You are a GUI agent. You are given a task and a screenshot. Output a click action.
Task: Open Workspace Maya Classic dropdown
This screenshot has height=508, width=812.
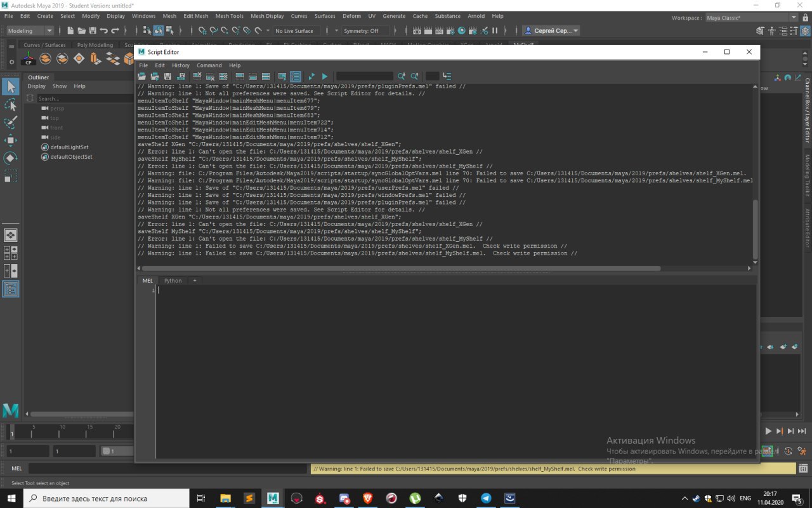pyautogui.click(x=752, y=18)
